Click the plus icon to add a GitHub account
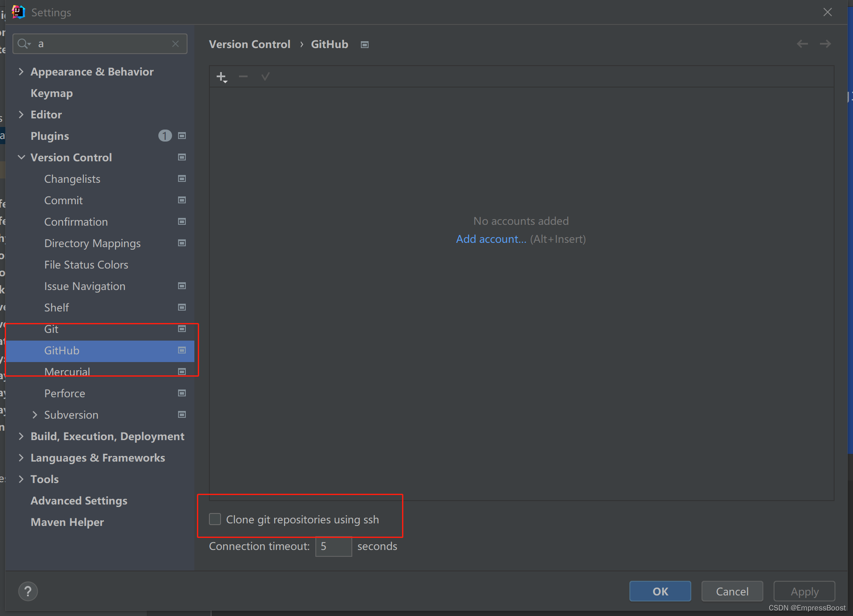This screenshot has width=853, height=616. tap(221, 76)
